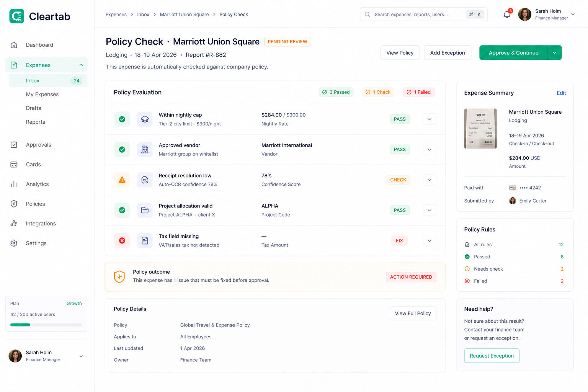Expand the Tax field missing row
This screenshot has height=392, width=588.
[430, 241]
